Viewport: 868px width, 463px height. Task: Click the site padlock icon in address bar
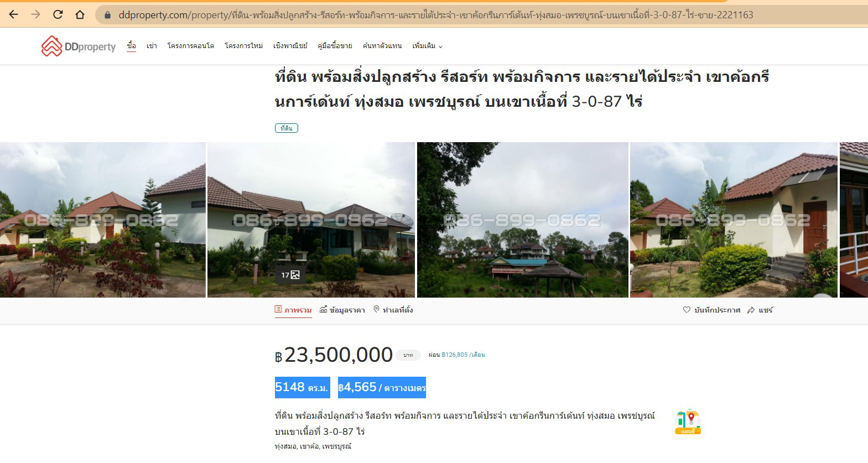108,15
